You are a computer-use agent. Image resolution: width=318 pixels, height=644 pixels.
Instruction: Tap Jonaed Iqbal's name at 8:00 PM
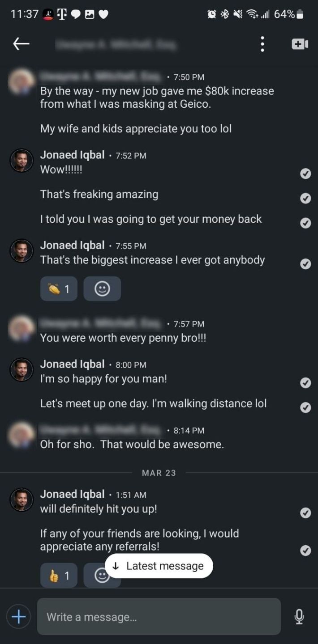[x=72, y=364]
